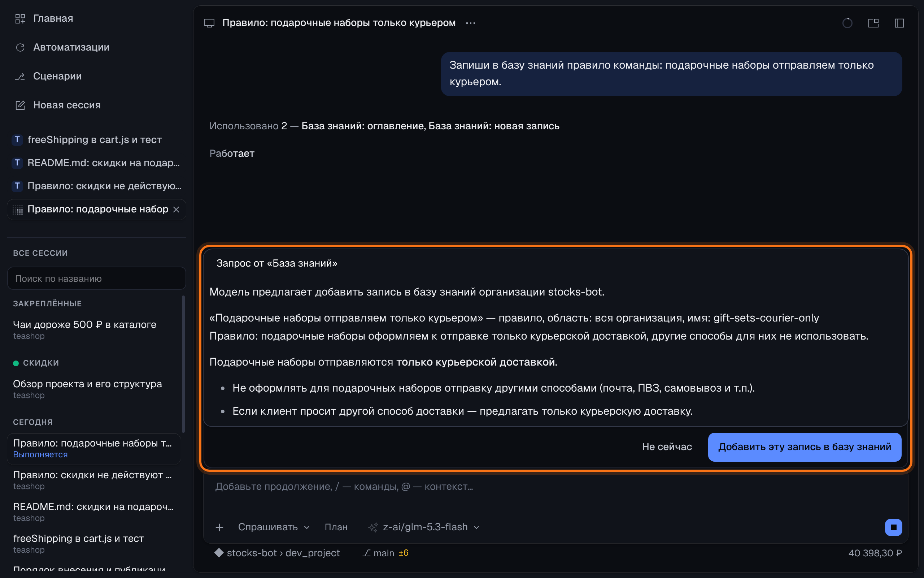The height and width of the screenshot is (578, 924).
Task: Expand the Спрашивать mode dropdown
Action: [x=274, y=527]
